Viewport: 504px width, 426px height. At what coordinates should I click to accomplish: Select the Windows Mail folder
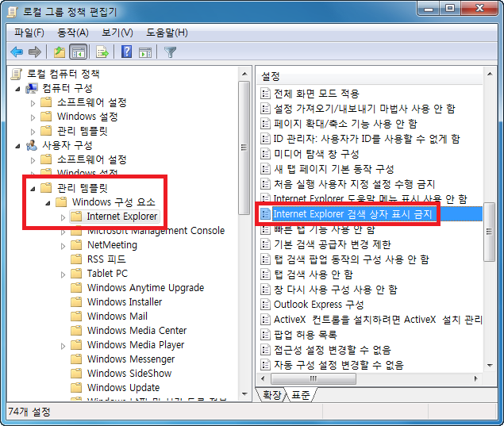(x=117, y=316)
